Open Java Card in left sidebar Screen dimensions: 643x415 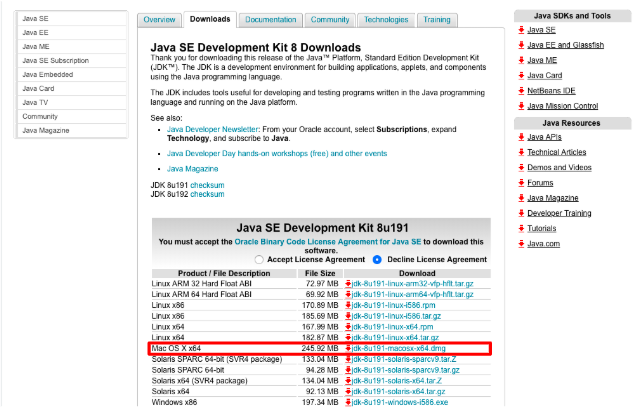click(71, 88)
